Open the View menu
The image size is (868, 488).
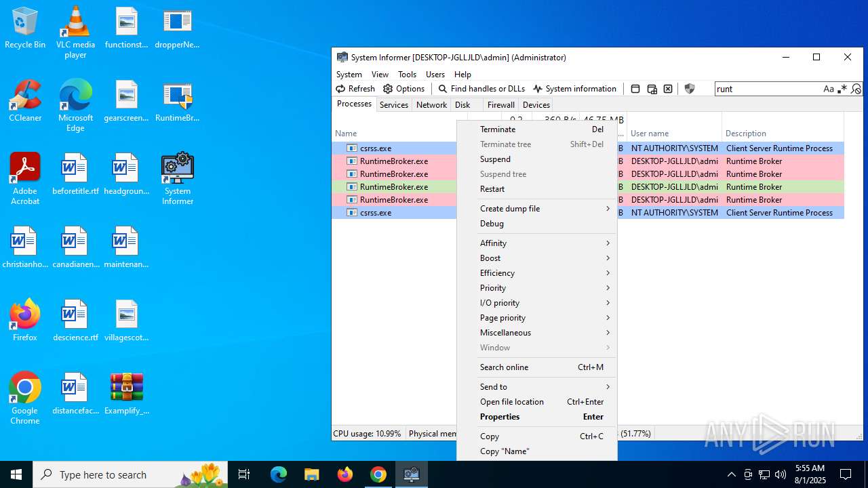(x=380, y=75)
